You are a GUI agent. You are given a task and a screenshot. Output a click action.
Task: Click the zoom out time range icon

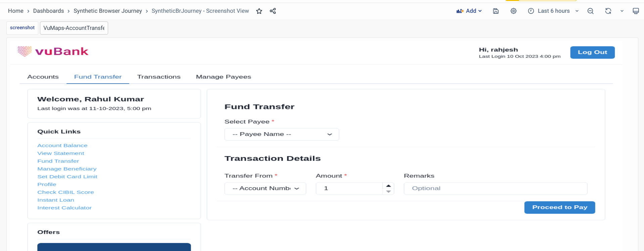click(x=590, y=11)
